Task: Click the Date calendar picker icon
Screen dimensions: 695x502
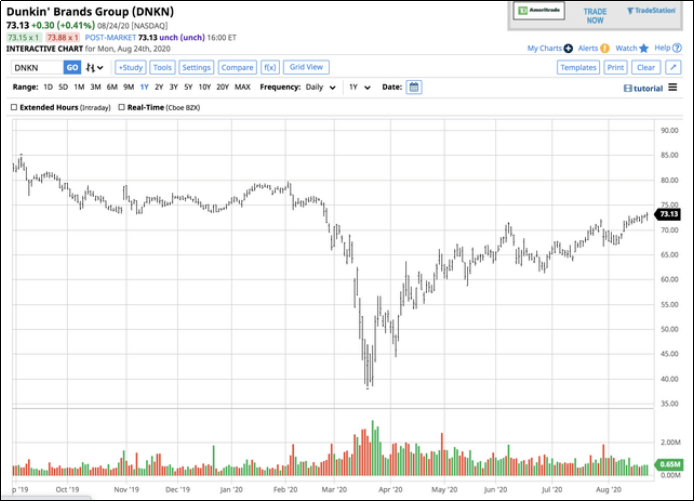Action: [x=414, y=87]
